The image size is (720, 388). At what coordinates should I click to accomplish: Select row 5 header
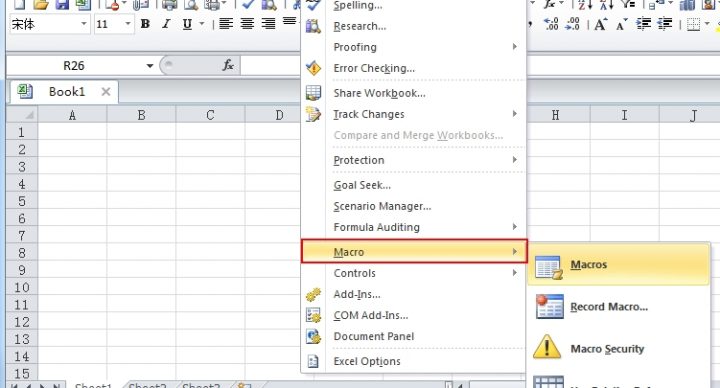click(22, 202)
